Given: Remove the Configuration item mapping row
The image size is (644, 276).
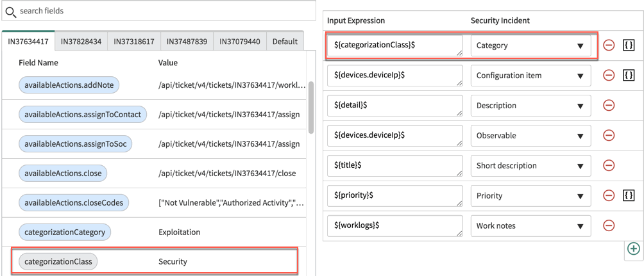Looking at the screenshot, I should click(608, 76).
